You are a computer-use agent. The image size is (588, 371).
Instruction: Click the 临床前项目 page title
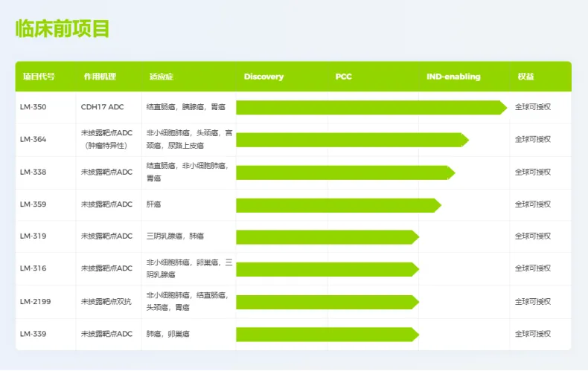(x=63, y=29)
